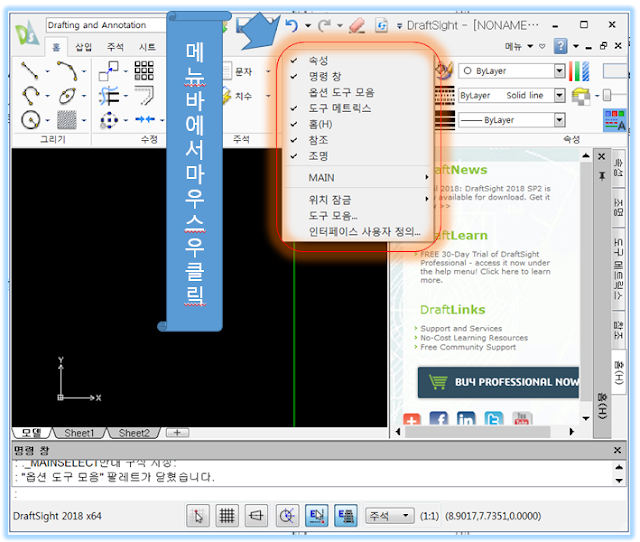This screenshot has height=542, width=640.
Task: Switch to the Sheet2 tab
Action: point(134,433)
